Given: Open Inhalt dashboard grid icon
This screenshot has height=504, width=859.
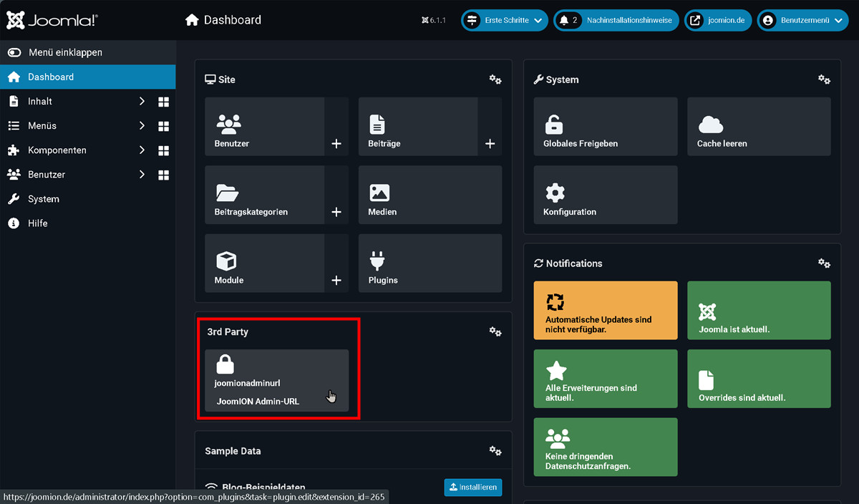Looking at the screenshot, I should pyautogui.click(x=163, y=102).
